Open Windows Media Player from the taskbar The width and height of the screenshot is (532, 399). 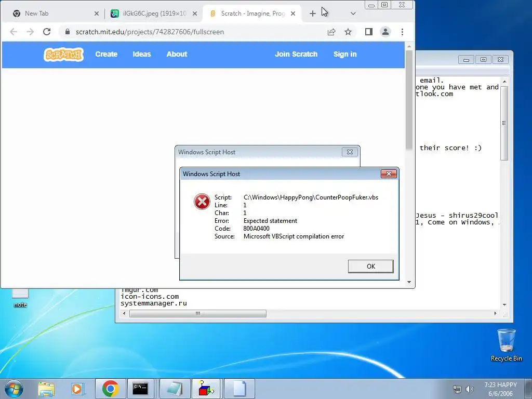pyautogui.click(x=77, y=389)
